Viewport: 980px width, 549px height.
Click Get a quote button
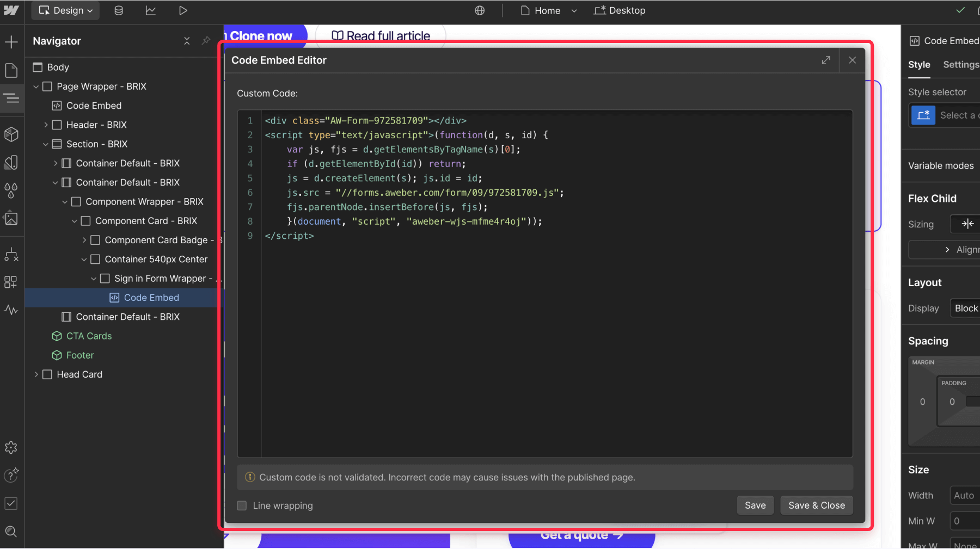coord(581,537)
